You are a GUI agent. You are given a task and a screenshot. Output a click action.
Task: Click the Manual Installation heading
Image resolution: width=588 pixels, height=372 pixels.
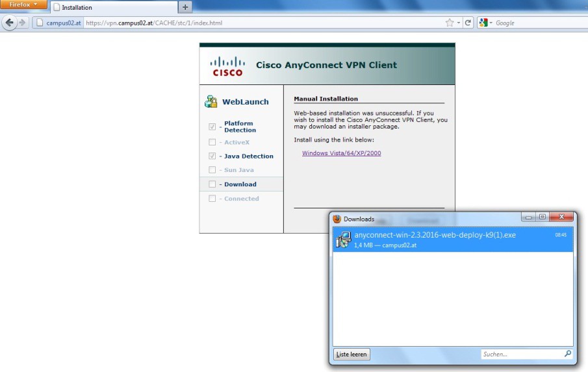pos(326,99)
